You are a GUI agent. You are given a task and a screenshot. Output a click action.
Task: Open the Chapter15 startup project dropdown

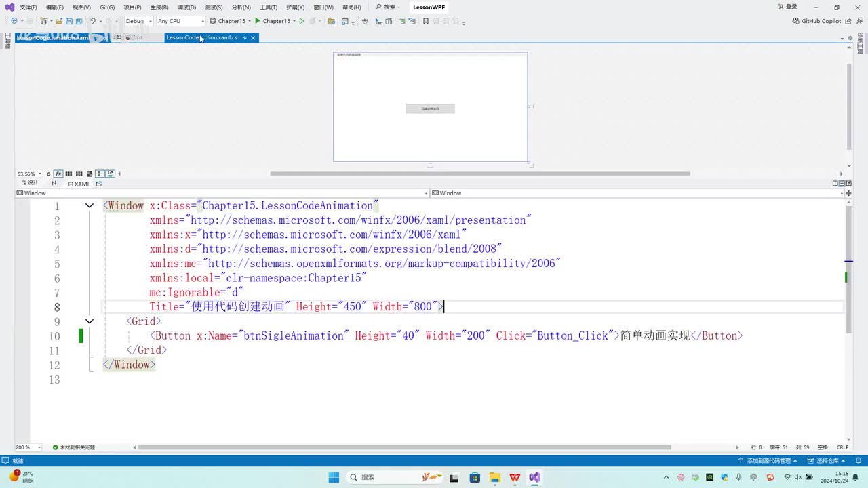click(231, 21)
